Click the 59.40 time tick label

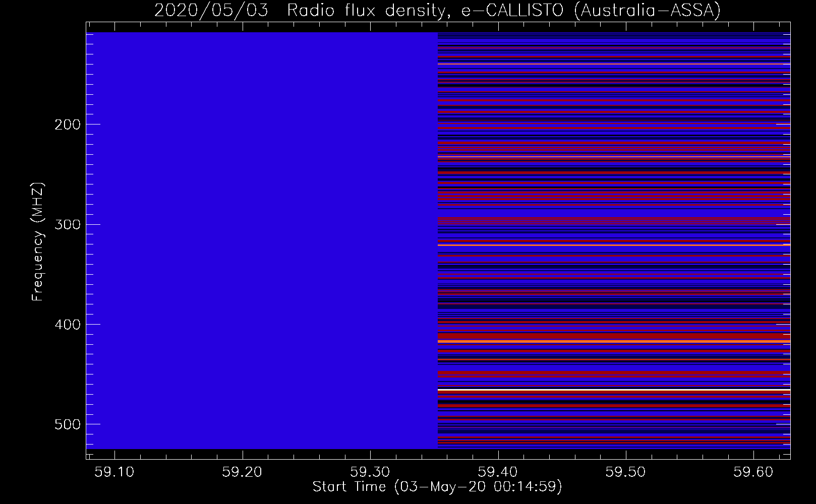498,472
